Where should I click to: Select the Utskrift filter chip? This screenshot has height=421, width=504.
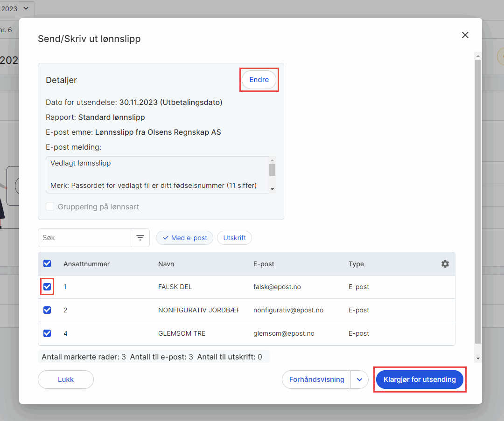tap(234, 238)
